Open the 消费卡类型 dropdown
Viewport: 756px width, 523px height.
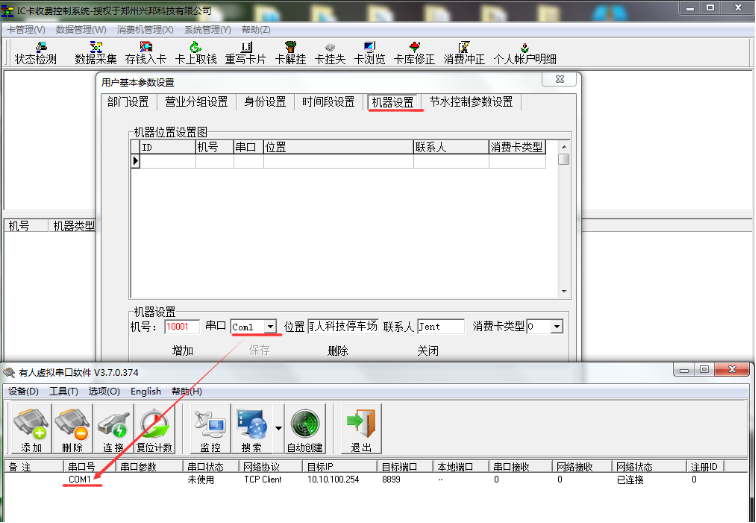pos(557,327)
